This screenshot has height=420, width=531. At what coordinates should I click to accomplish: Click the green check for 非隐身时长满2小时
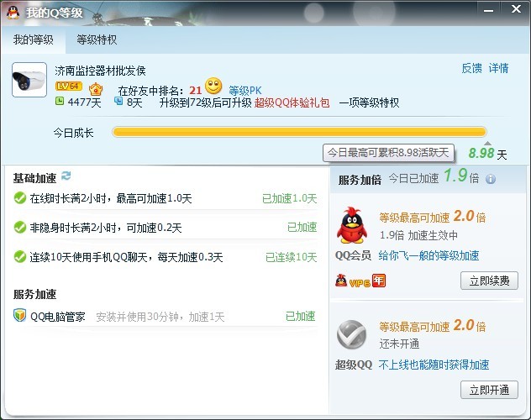tap(20, 227)
